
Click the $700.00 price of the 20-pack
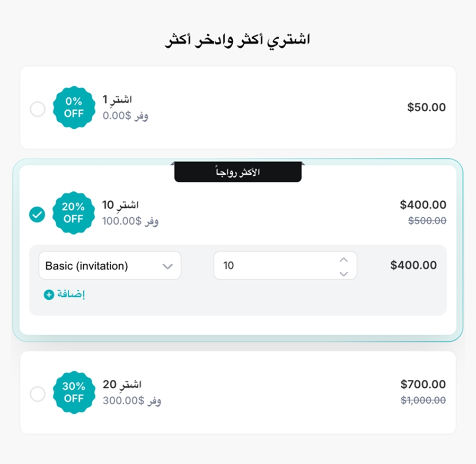pyautogui.click(x=423, y=385)
